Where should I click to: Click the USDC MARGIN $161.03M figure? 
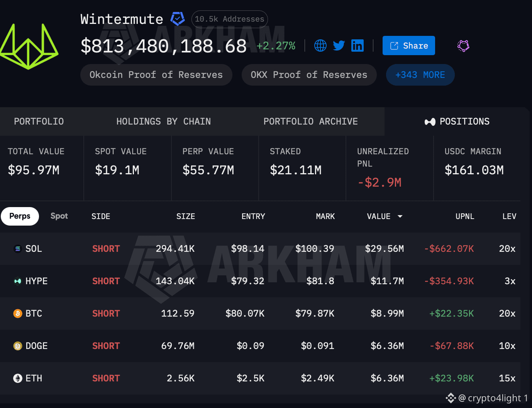tap(474, 170)
